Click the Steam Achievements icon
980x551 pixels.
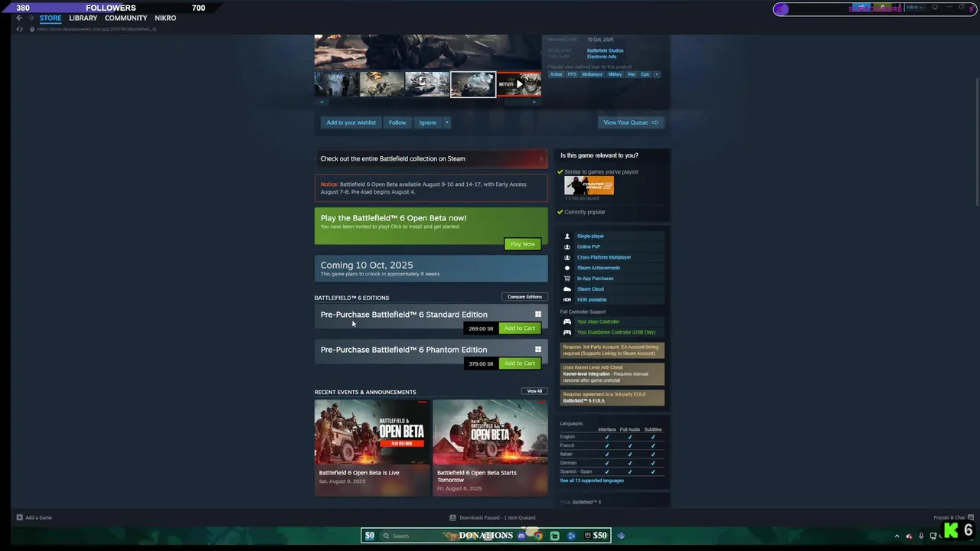(567, 268)
